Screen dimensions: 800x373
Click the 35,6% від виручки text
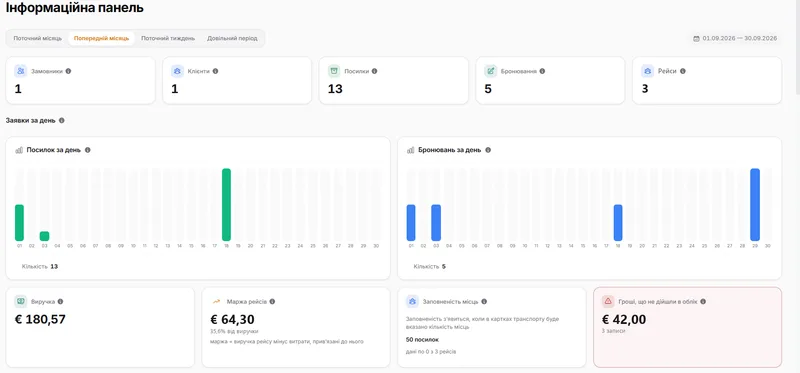pyautogui.click(x=234, y=331)
